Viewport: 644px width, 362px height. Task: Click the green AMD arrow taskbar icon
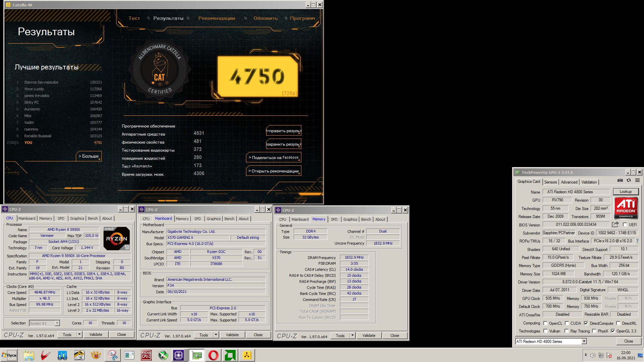[230, 355]
